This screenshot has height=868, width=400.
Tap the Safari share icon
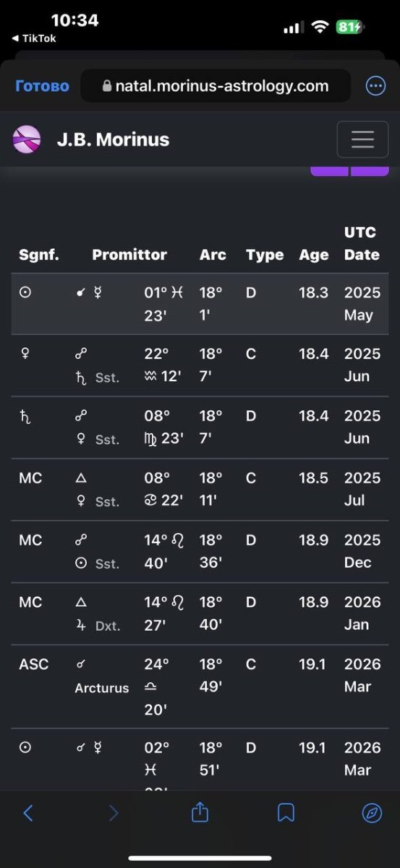tap(200, 812)
